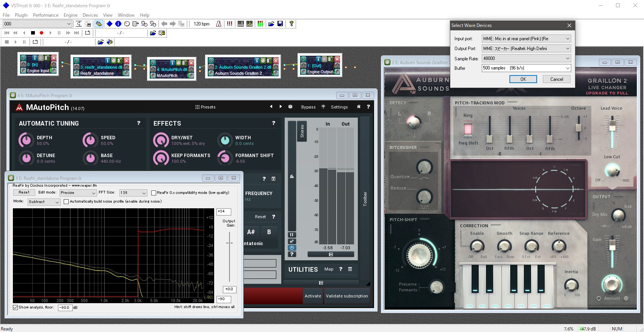Open the keyboard bar piano icon
This screenshot has width=644, height=332.
[x=241, y=24]
